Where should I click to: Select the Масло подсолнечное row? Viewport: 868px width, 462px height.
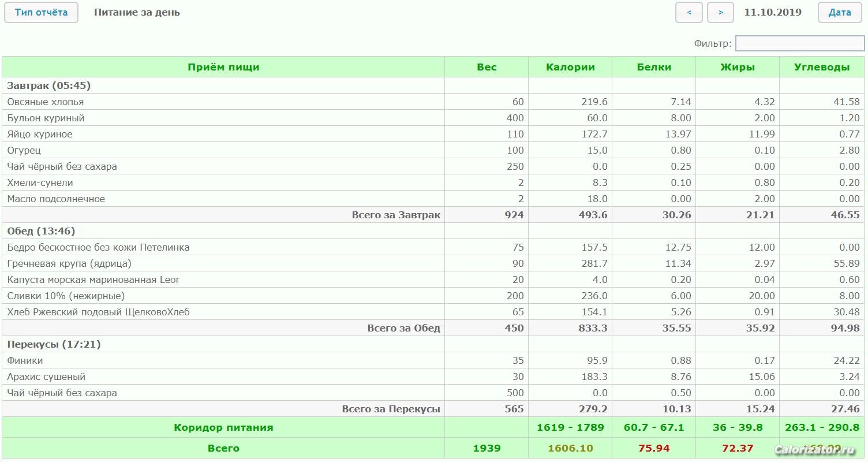pos(433,199)
